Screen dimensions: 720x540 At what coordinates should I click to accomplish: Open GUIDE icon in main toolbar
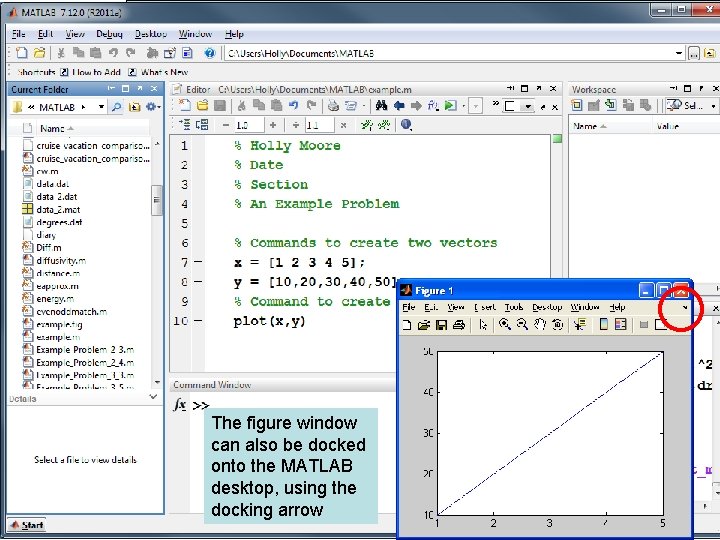click(169, 53)
